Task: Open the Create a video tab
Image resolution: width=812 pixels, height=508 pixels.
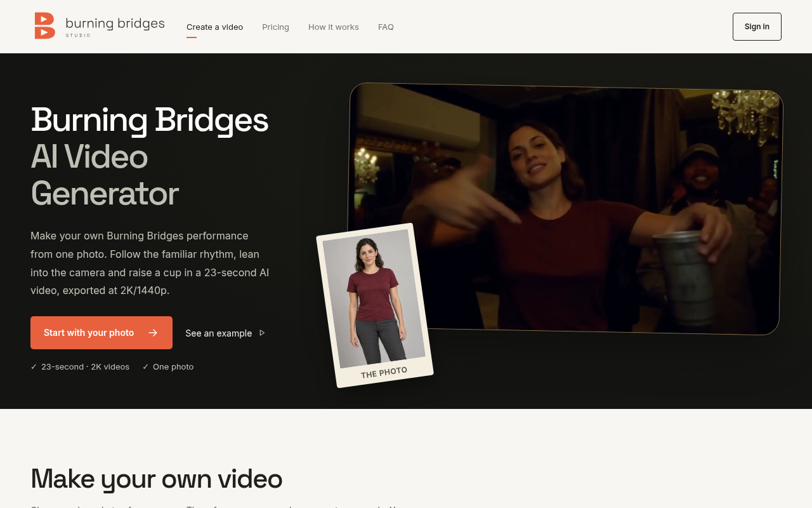Action: coord(215,27)
